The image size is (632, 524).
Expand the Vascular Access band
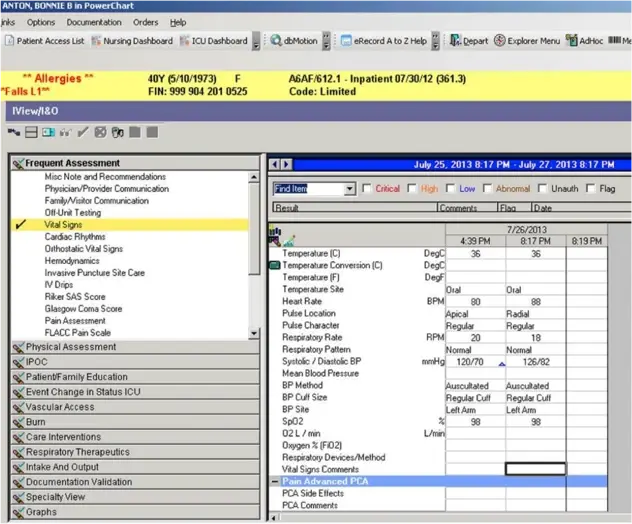click(x=135, y=407)
